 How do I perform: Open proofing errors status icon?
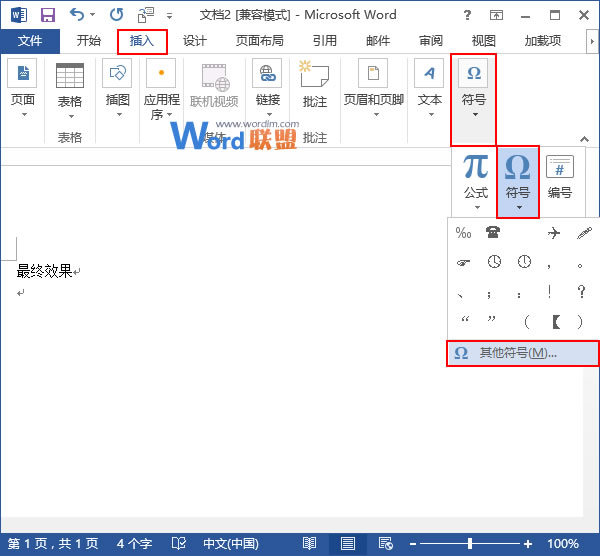point(178,543)
